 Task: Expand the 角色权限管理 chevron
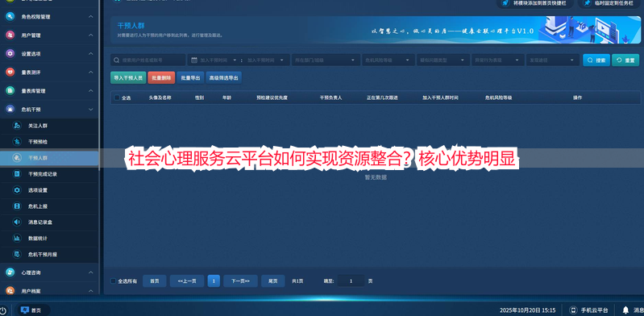pyautogui.click(x=91, y=17)
